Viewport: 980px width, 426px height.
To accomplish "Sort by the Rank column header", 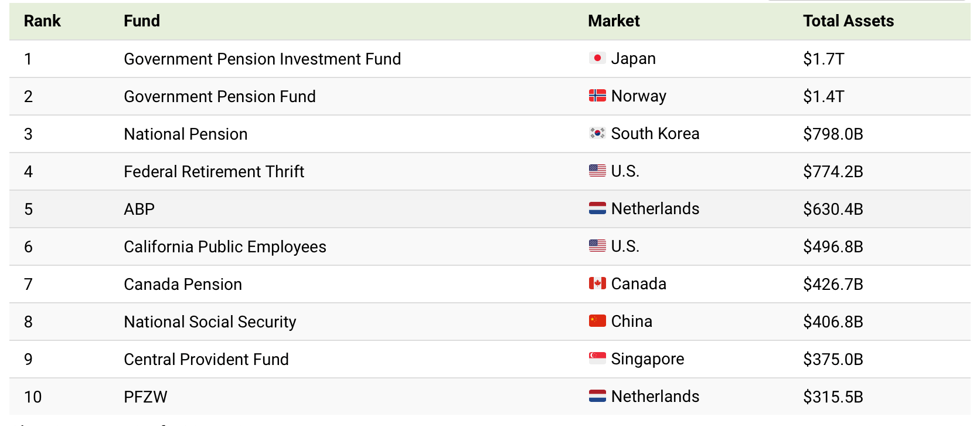I will click(42, 21).
